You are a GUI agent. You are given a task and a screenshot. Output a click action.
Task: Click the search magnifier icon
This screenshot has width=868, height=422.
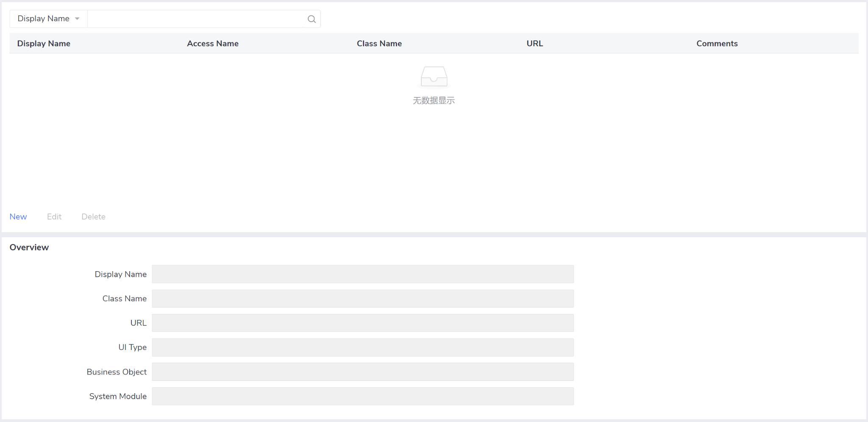312,19
